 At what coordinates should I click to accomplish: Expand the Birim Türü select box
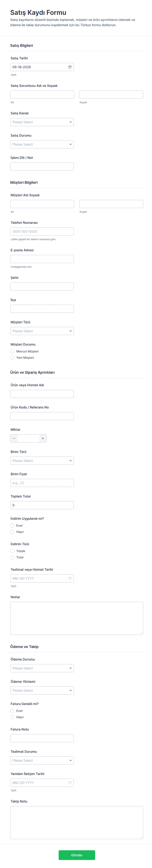coord(42,461)
